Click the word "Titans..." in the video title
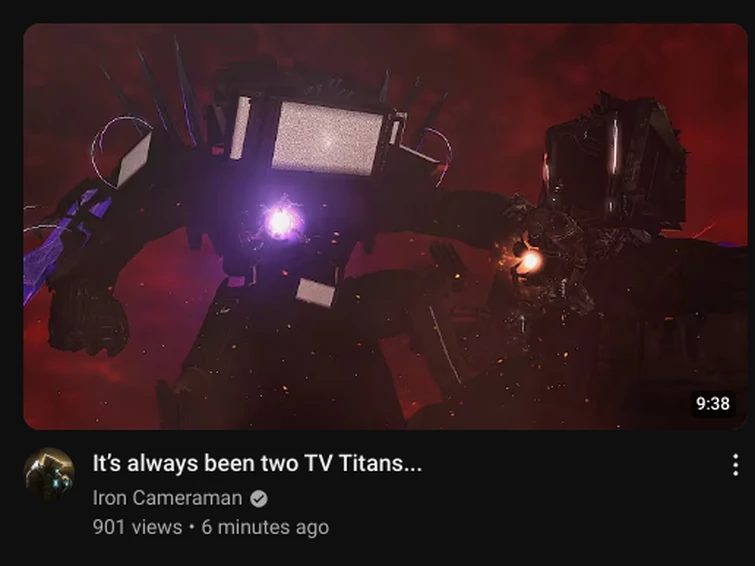 380,463
